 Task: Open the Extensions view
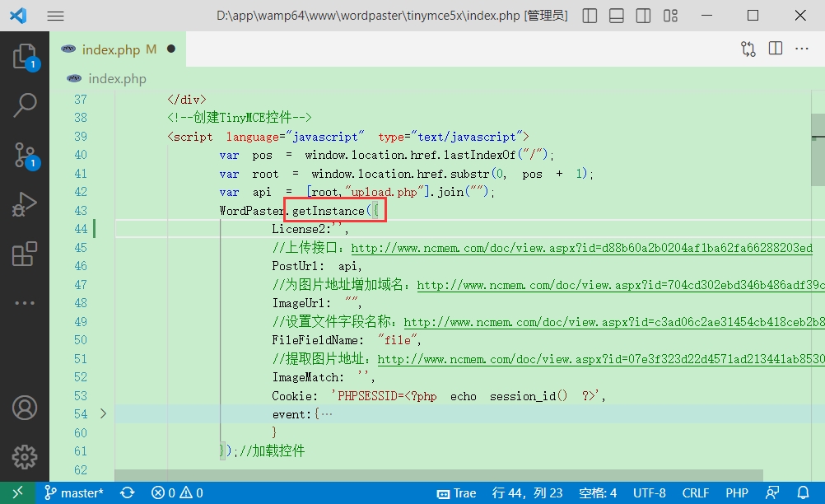pyautogui.click(x=25, y=254)
